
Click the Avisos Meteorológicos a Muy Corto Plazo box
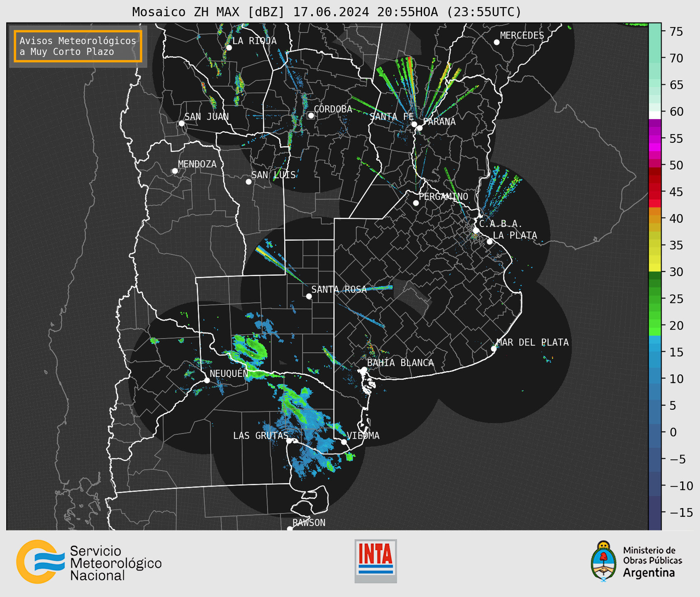[x=78, y=46]
